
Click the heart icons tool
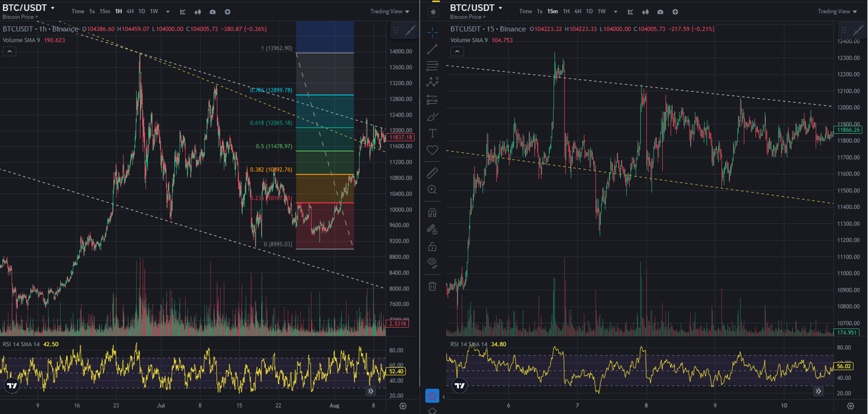tap(433, 150)
